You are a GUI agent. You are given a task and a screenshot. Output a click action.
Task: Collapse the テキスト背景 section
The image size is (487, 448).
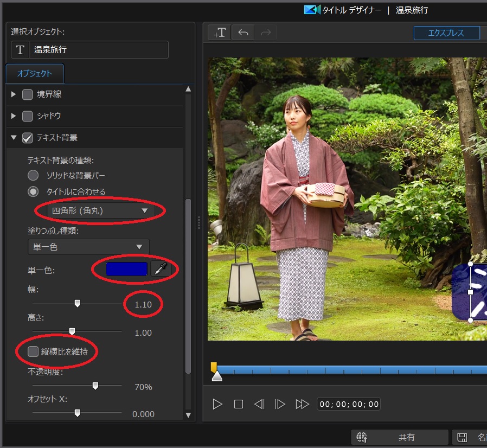click(x=14, y=137)
